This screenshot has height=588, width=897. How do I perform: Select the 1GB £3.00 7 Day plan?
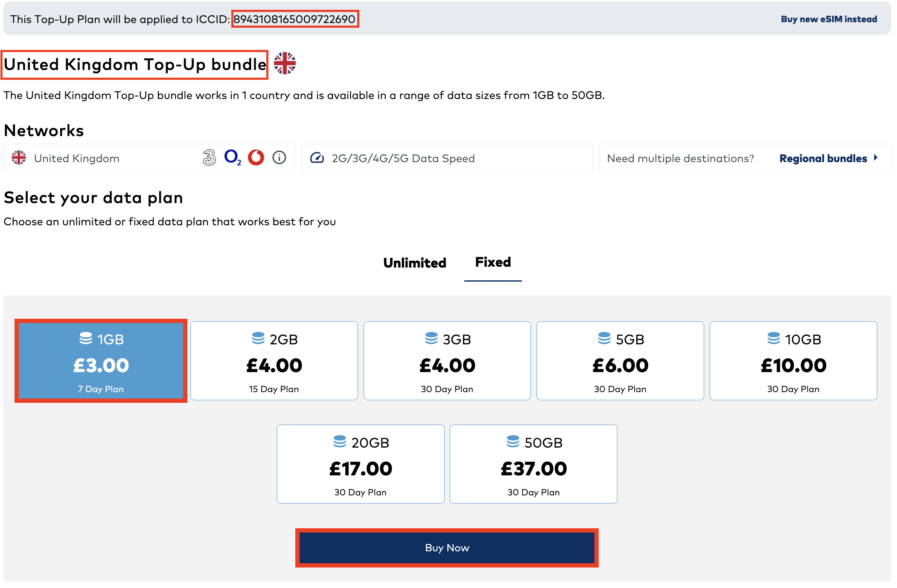(101, 361)
